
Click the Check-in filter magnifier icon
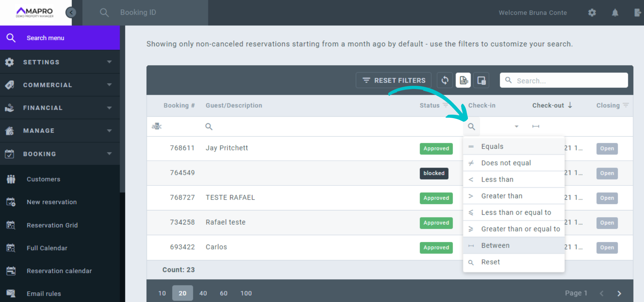pyautogui.click(x=471, y=127)
